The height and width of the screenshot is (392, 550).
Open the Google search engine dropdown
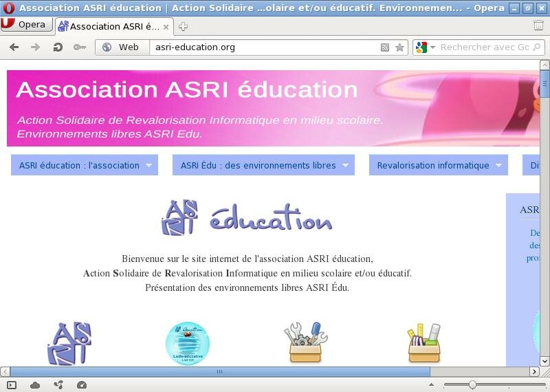click(425, 47)
